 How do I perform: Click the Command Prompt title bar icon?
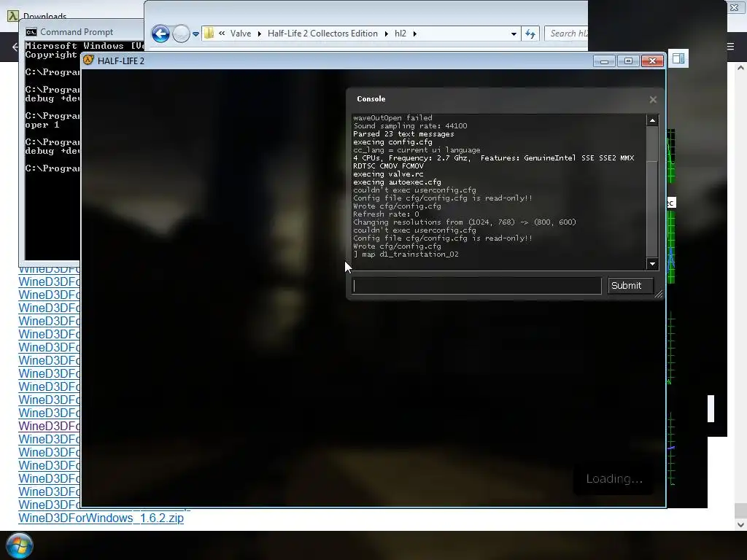(31, 32)
